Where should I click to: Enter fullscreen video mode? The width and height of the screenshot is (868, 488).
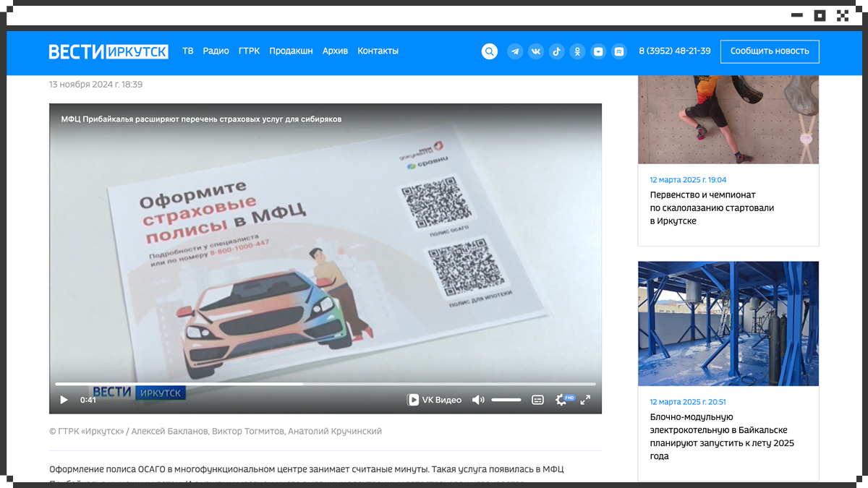click(x=586, y=400)
